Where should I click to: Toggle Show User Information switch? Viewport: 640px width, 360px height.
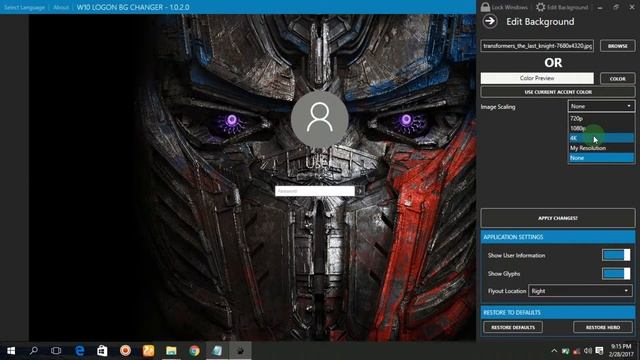616,255
